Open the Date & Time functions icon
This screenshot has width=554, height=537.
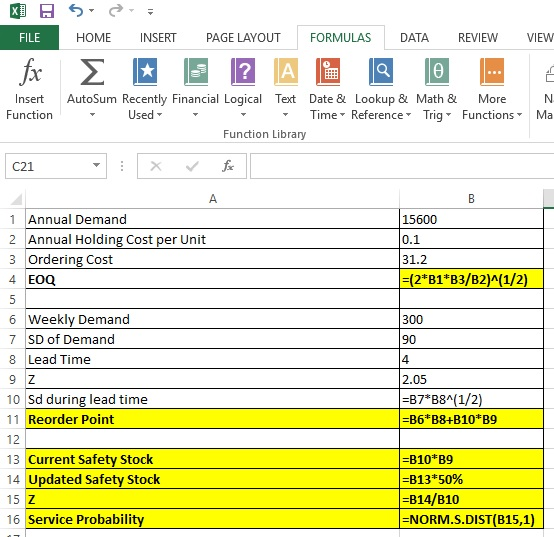coord(328,72)
